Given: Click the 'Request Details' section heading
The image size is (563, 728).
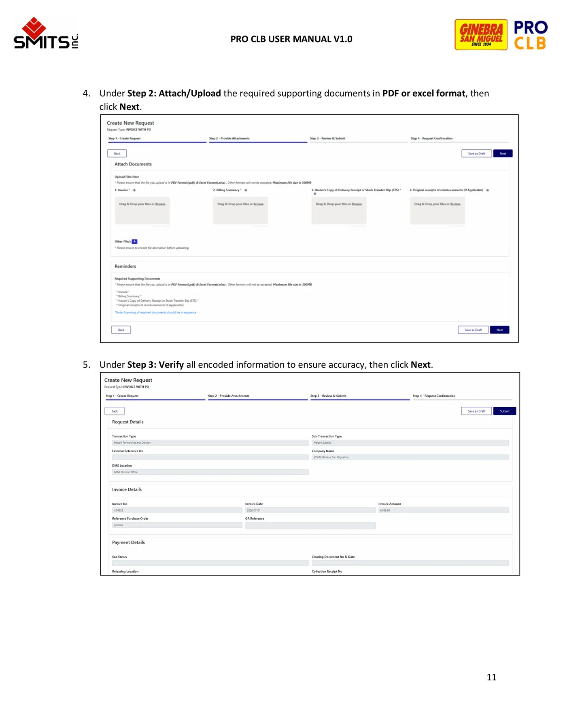Looking at the screenshot, I should coord(127,422).
